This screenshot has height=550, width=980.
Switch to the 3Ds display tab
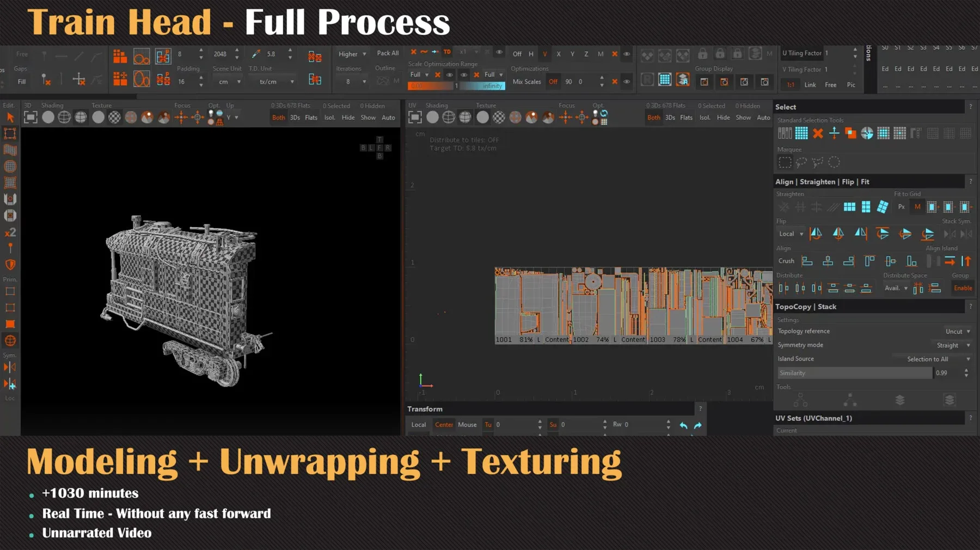(295, 117)
